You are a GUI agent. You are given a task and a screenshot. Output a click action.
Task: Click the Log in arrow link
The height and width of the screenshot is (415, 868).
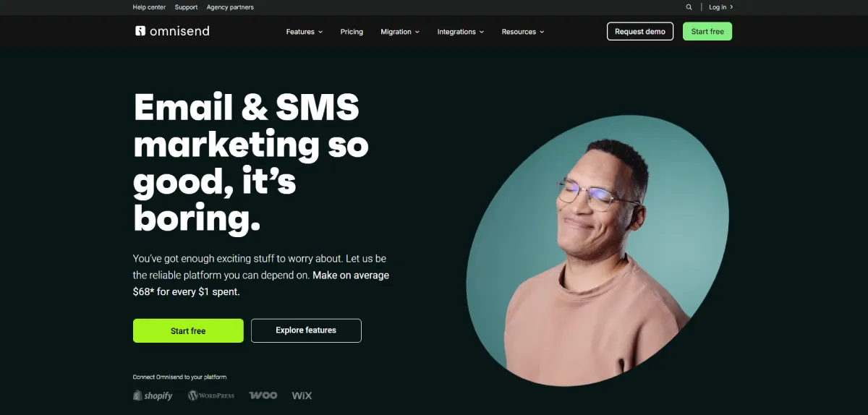coord(721,7)
